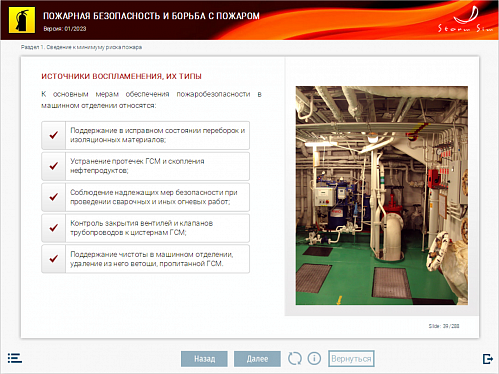Click heading Источники воспламенения, их типы
This screenshot has width=499, height=374.
click(x=121, y=76)
